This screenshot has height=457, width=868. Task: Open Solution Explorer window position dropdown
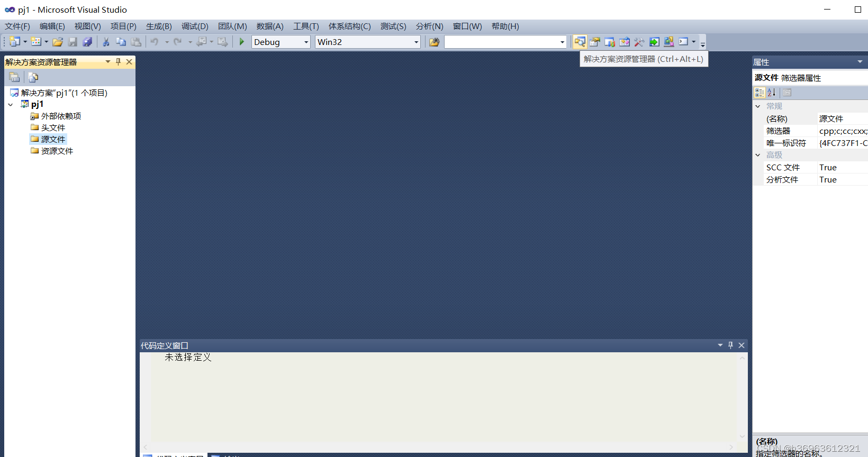[108, 62]
